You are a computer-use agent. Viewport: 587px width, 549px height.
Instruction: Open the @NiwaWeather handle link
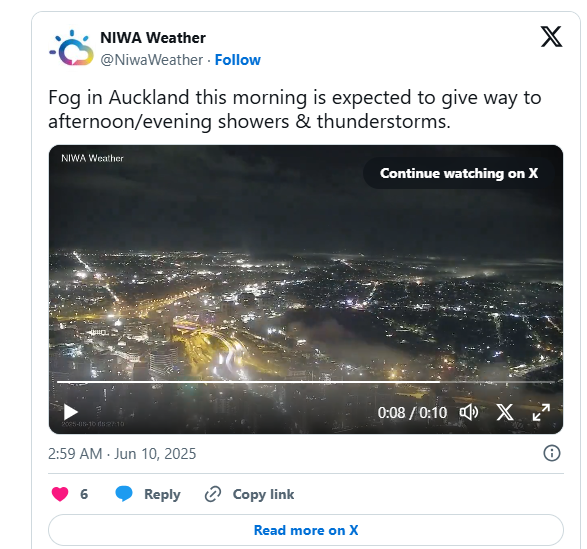[152, 60]
